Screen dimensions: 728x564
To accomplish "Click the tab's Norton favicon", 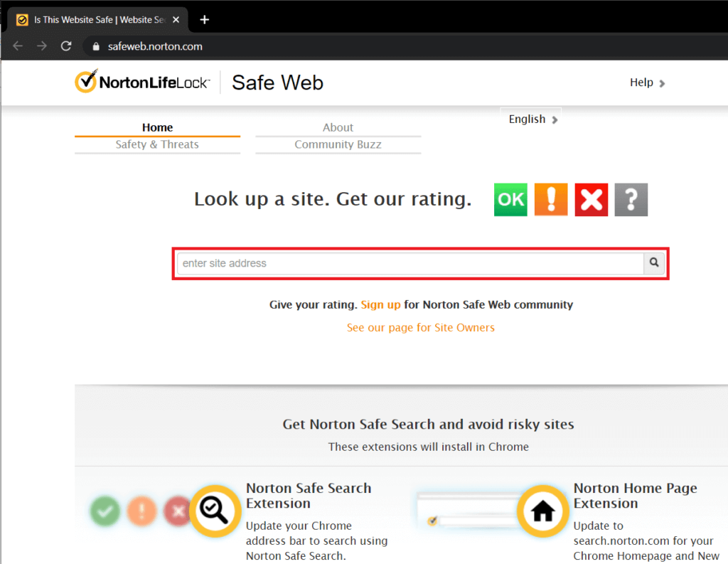I will coord(22,19).
